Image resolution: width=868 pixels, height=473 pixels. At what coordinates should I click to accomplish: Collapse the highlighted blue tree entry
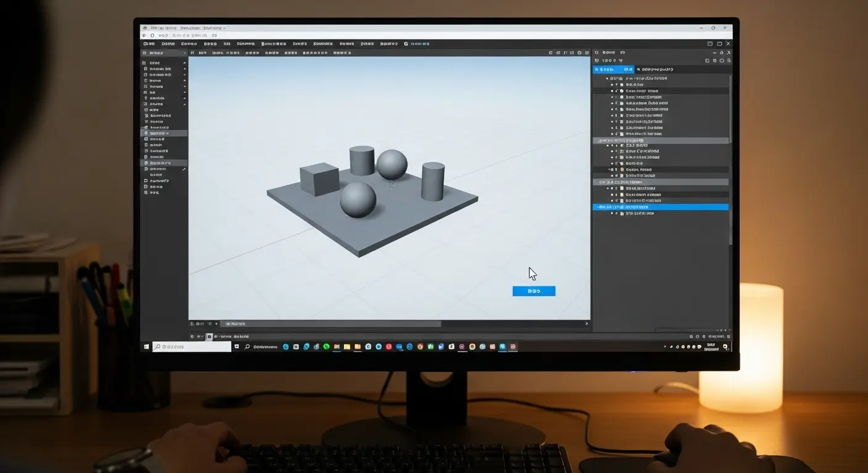[596, 206]
